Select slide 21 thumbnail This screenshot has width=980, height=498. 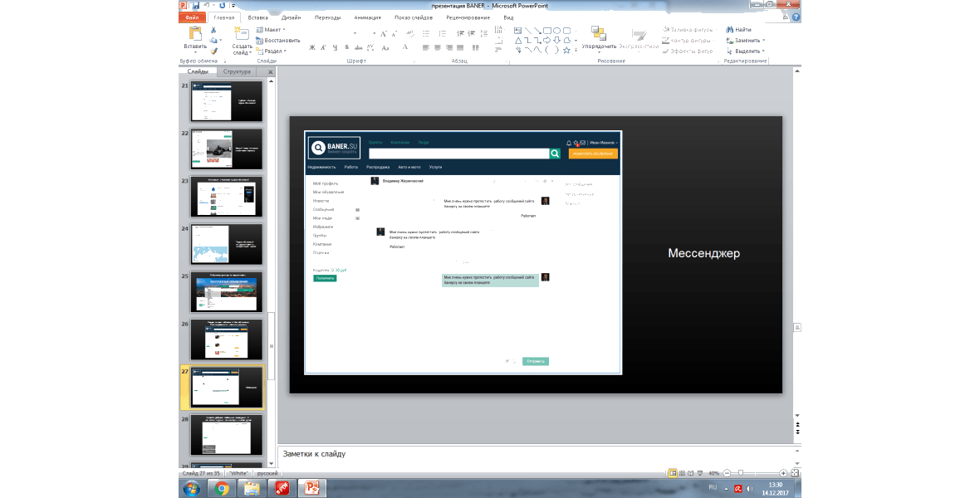(227, 101)
